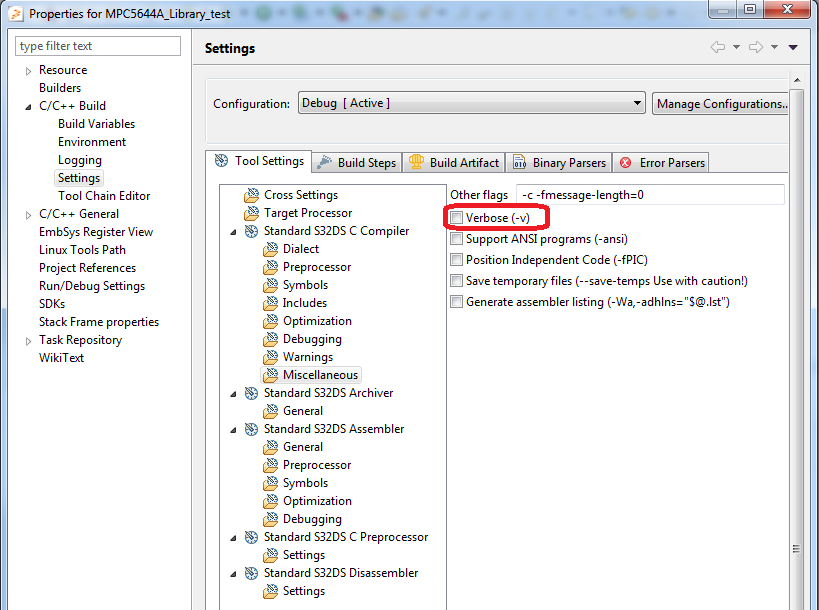Select Build Variables in the tree

(x=97, y=124)
